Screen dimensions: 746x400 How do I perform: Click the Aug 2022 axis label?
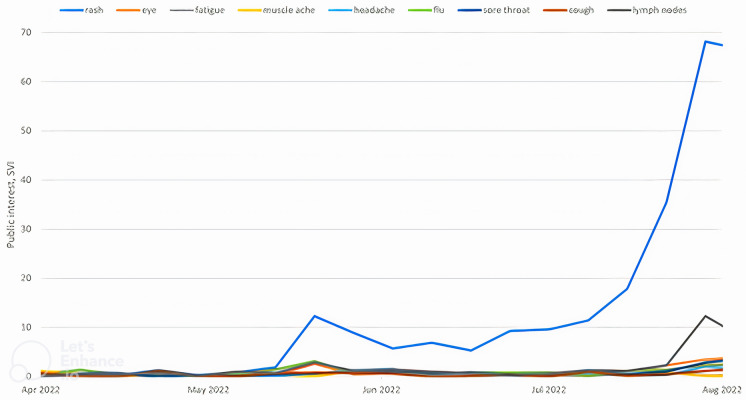722,390
